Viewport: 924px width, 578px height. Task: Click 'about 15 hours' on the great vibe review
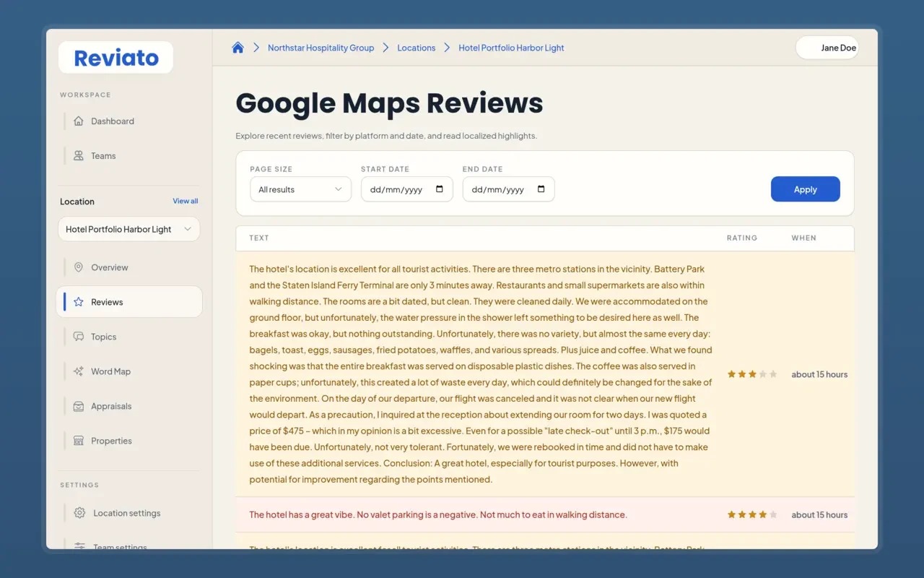click(819, 515)
